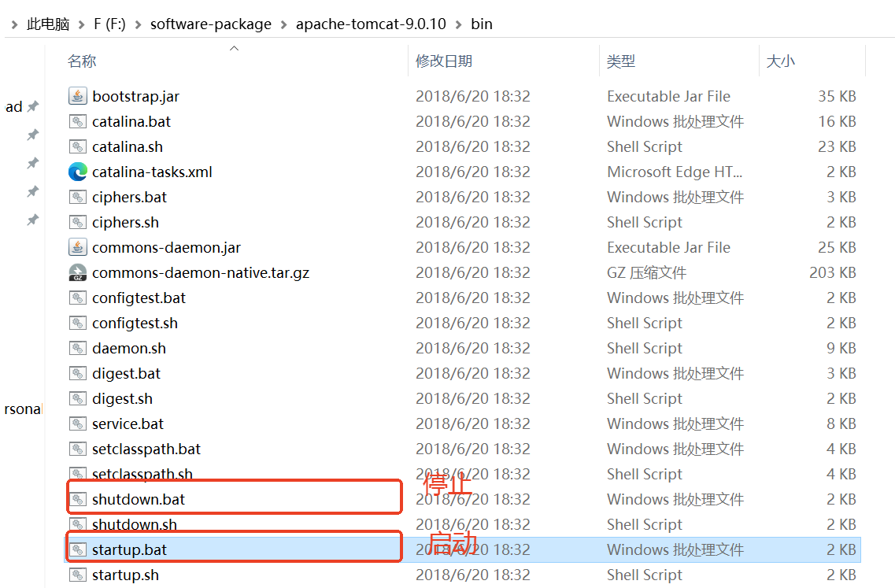This screenshot has width=895, height=588.
Task: Select the file digest.sh
Action: click(x=122, y=398)
